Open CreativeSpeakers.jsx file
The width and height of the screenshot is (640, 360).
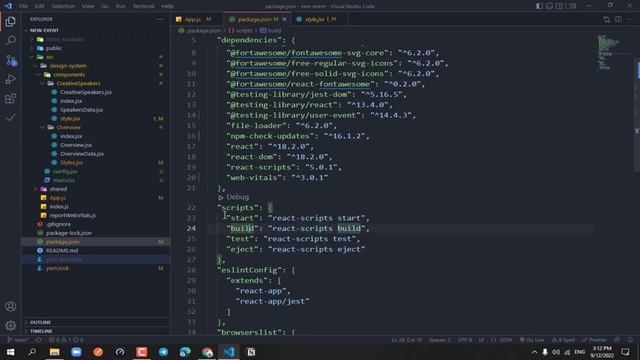pyautogui.click(x=86, y=92)
